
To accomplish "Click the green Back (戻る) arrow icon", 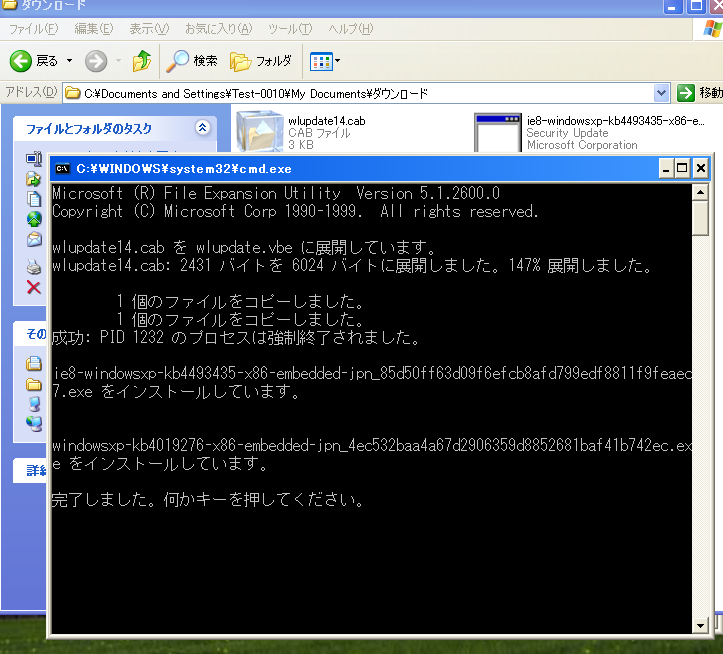I will [21, 61].
